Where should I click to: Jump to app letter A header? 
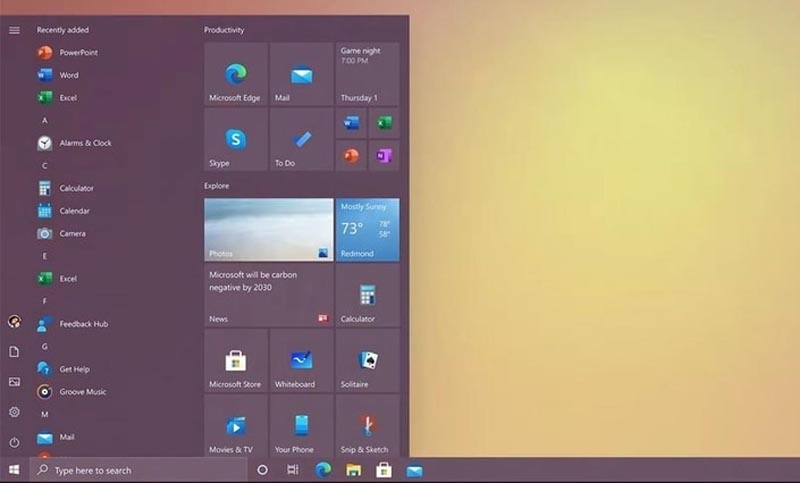point(45,120)
